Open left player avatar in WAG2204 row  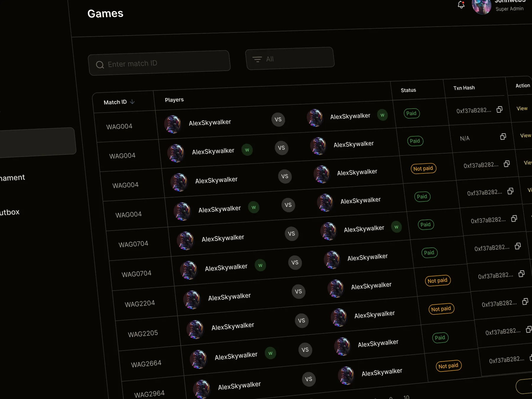[x=192, y=300]
